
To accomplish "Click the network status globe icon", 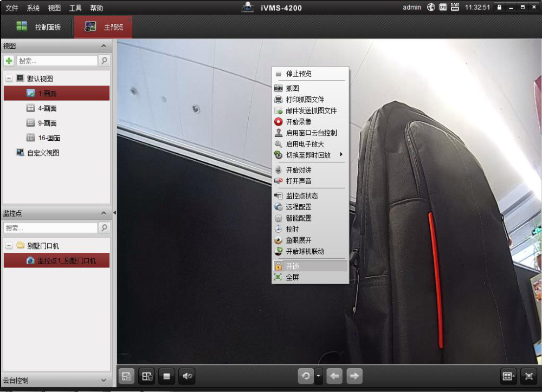I will tap(431, 7).
